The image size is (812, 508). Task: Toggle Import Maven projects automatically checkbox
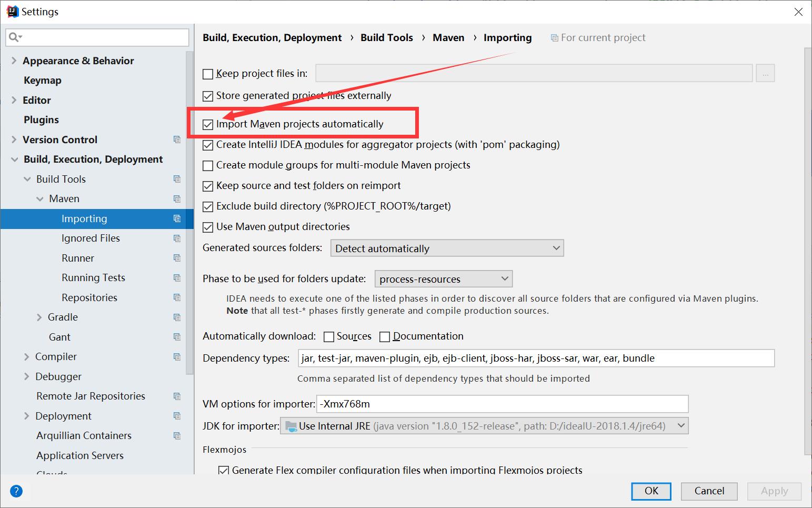[x=208, y=124]
